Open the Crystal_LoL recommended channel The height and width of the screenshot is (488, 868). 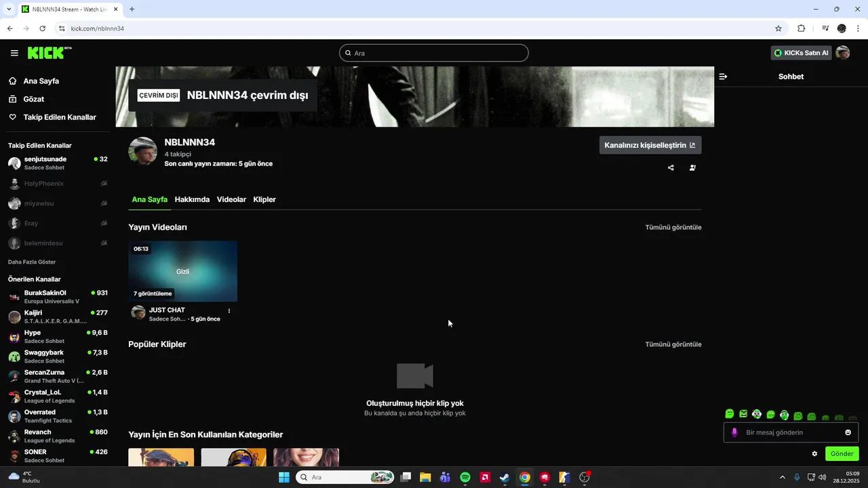[58, 396]
